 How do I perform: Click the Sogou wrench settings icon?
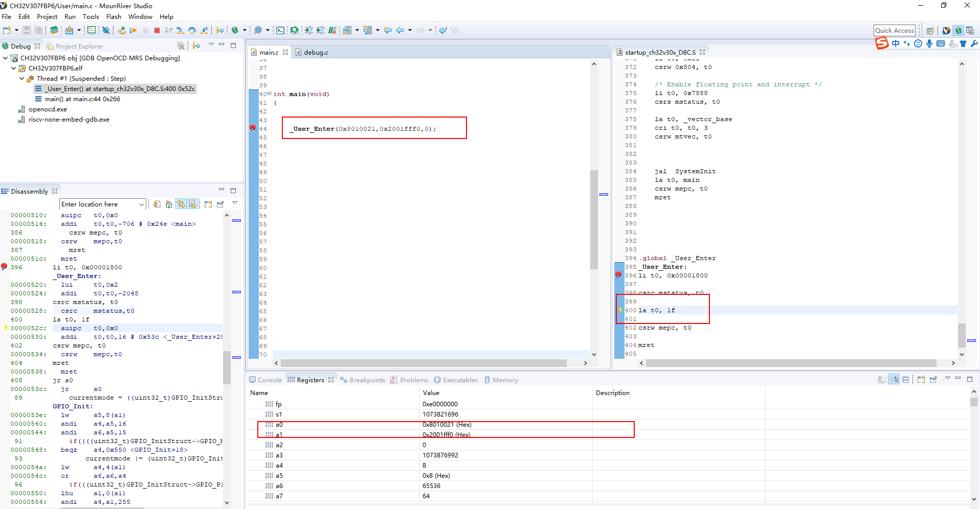[x=974, y=43]
